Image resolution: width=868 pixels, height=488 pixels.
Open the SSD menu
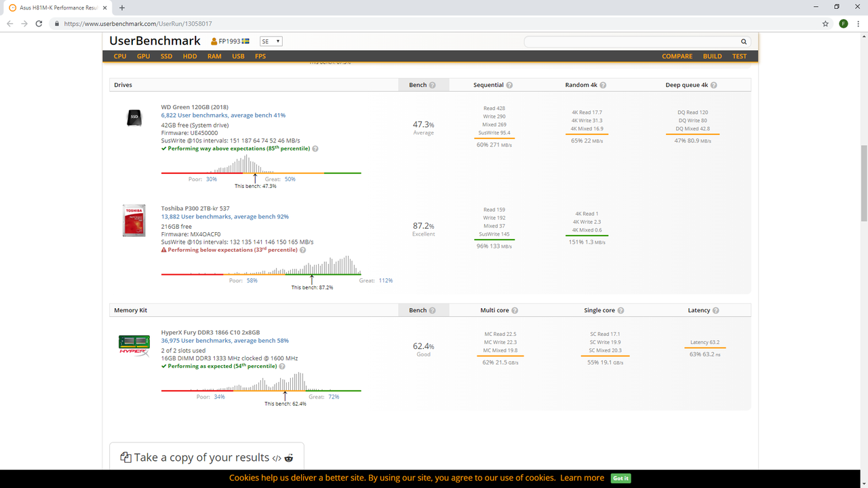166,56
